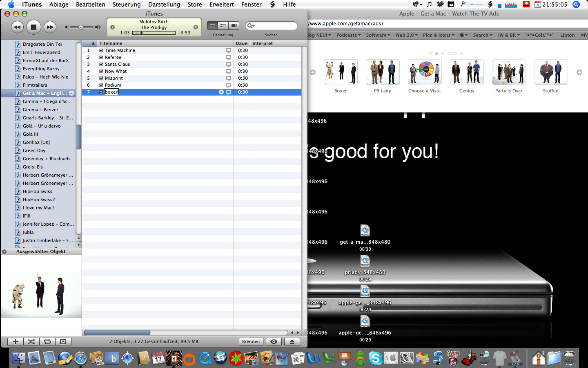Switch to Cover Flow view
588x368 pixels.
tap(234, 25)
